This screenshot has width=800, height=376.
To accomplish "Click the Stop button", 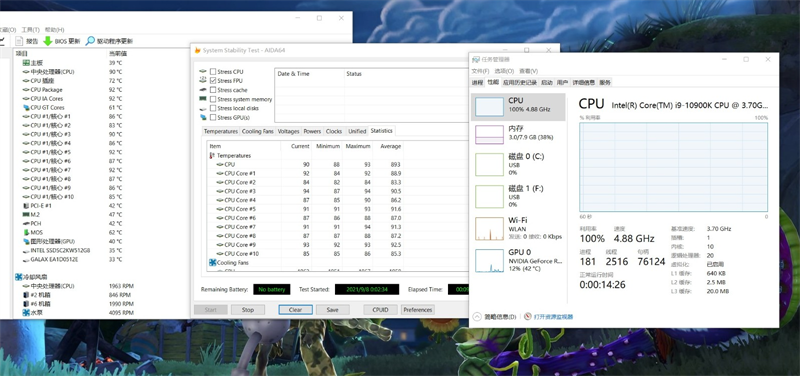I will [x=248, y=310].
